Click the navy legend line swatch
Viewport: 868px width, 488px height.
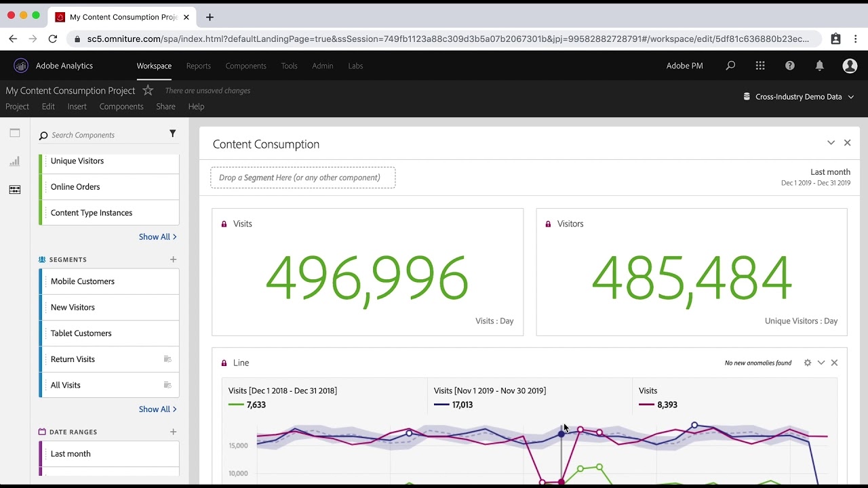pyautogui.click(x=441, y=405)
